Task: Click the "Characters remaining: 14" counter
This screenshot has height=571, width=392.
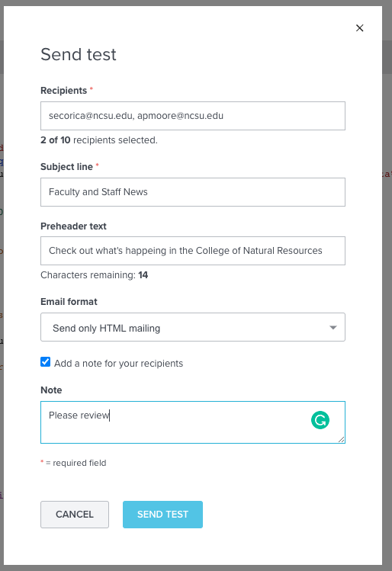Action: pyautogui.click(x=95, y=275)
